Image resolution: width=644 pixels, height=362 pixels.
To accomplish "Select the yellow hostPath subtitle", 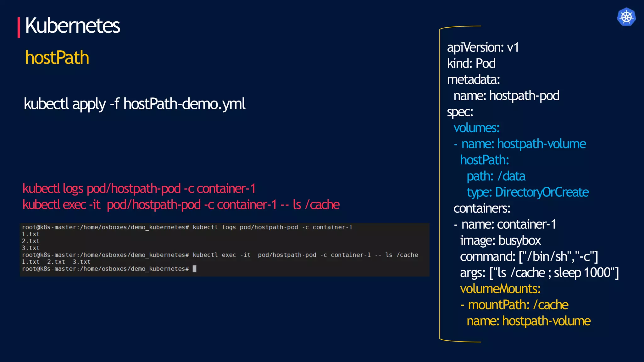I will [57, 58].
